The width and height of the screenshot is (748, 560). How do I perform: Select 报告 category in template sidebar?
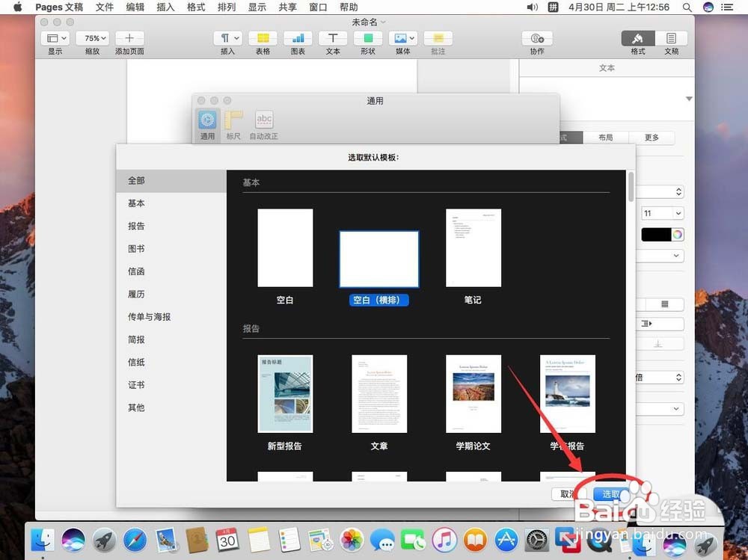click(x=171, y=226)
